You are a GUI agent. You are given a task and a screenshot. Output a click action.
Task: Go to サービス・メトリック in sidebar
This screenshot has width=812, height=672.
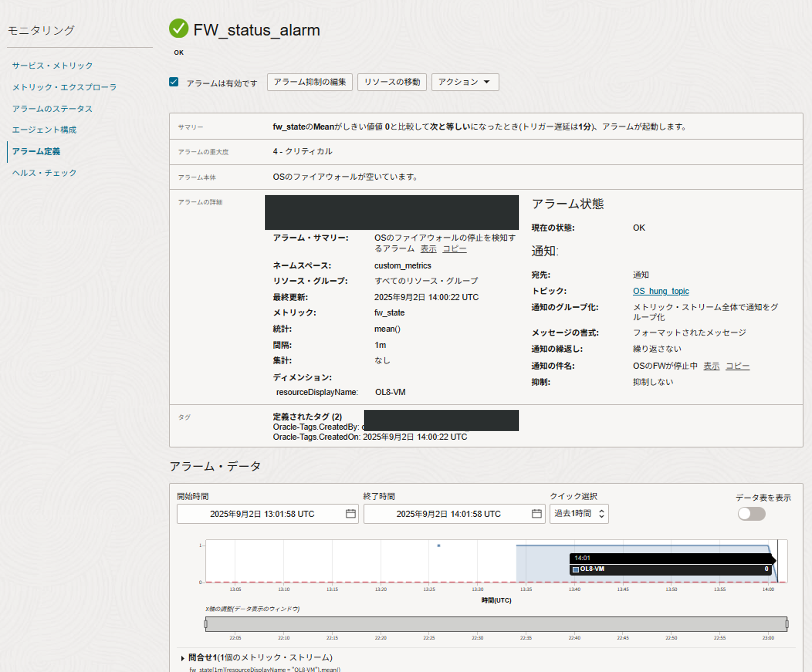(52, 65)
